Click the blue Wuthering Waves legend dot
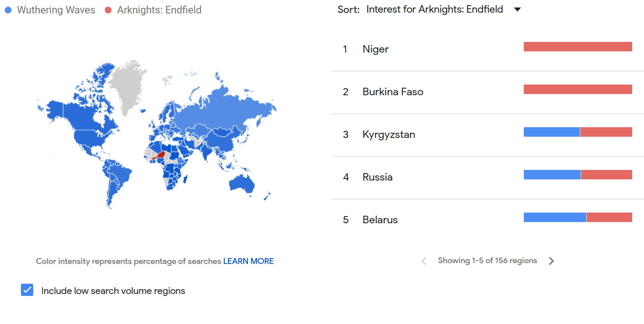The image size is (644, 324). (x=8, y=10)
